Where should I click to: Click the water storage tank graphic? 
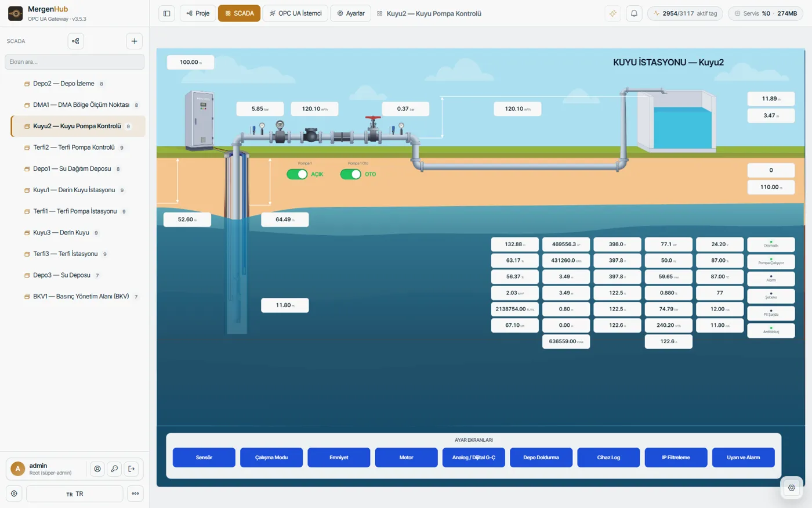677,120
